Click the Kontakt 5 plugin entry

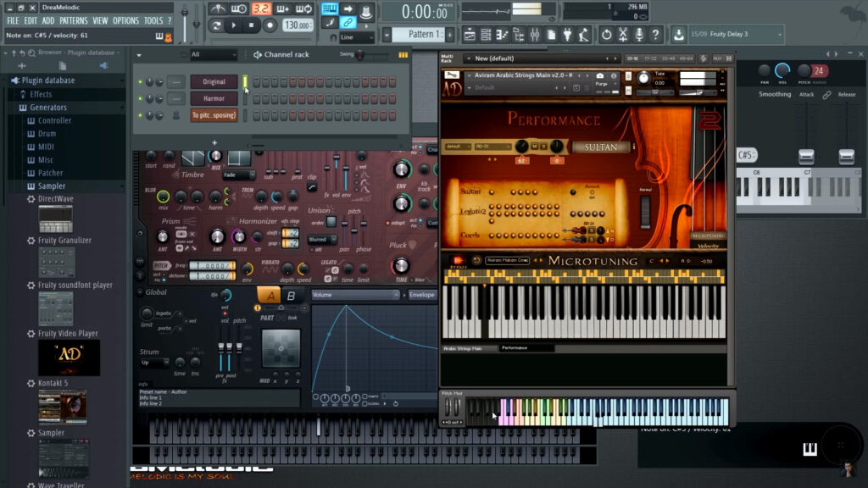coord(53,383)
